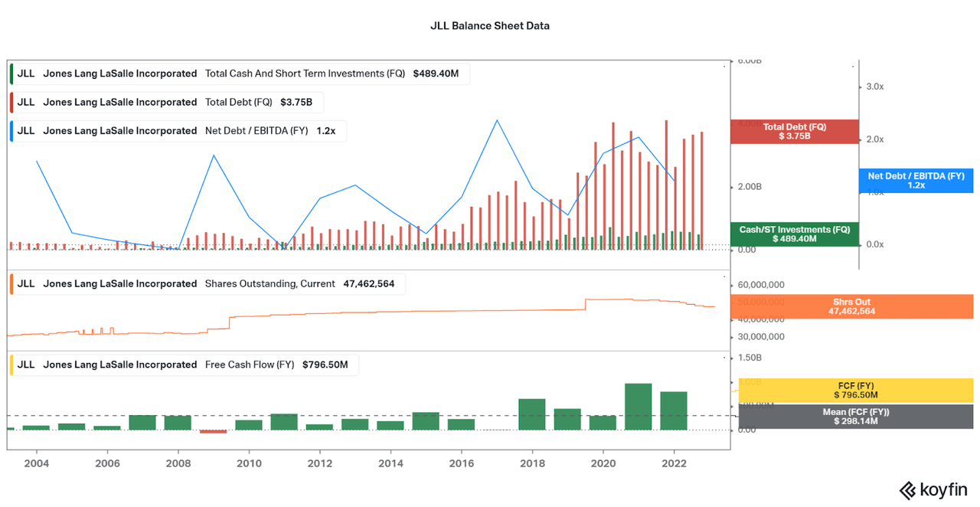Open the options menu on the top price panel
The height and width of the screenshot is (507, 980).
(x=724, y=67)
